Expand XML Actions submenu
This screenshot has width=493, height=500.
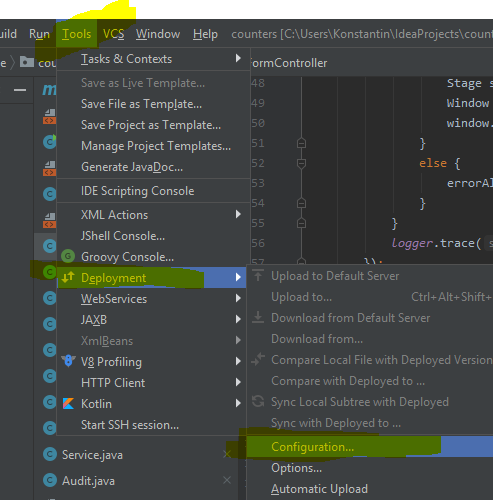pos(153,215)
